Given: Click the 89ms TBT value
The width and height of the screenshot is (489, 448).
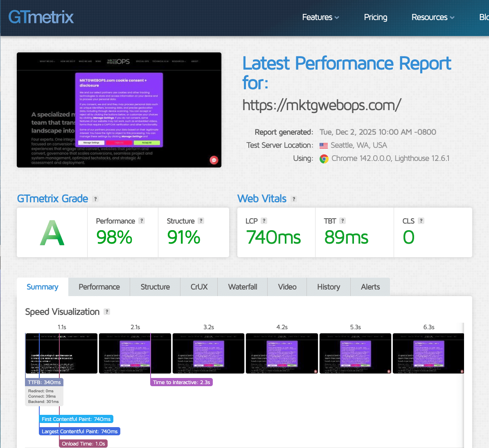Looking at the screenshot, I should 346,237.
